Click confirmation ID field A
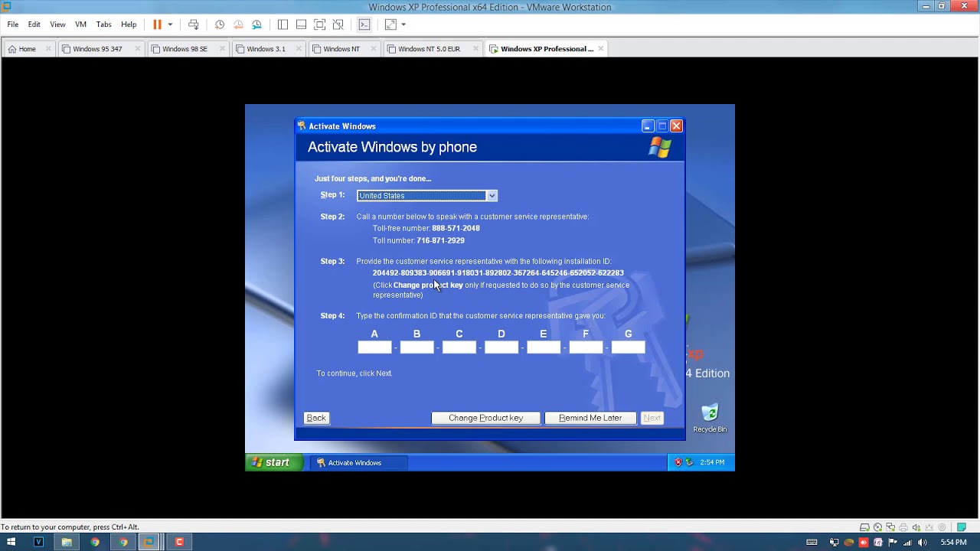This screenshot has width=980, height=551. pos(374,347)
